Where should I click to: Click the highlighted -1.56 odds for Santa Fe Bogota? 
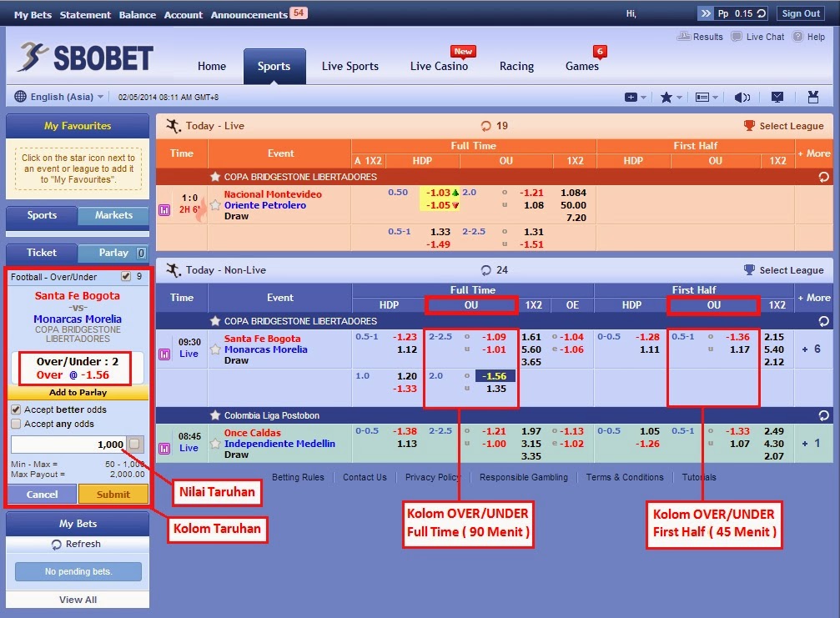tap(493, 377)
